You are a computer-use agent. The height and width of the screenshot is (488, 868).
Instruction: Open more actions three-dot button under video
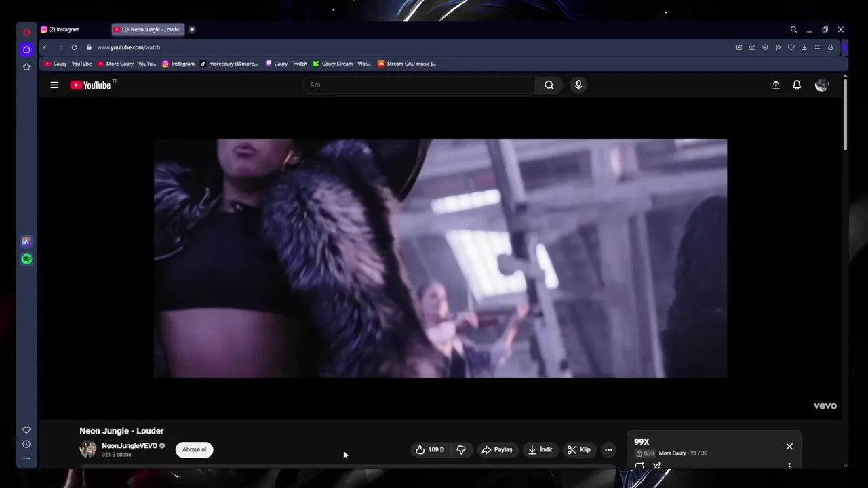608,449
